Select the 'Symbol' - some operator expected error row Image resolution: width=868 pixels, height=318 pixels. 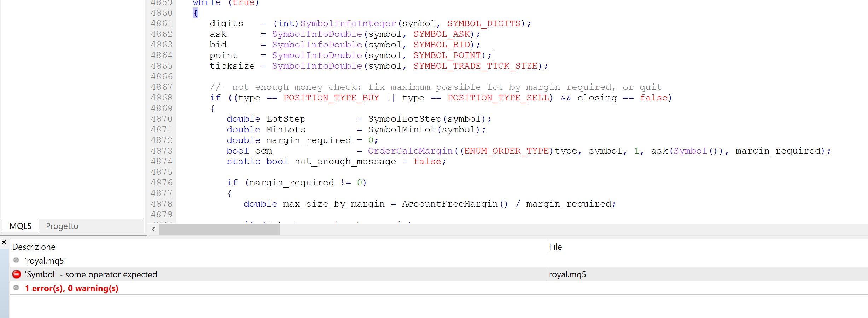(x=438, y=274)
